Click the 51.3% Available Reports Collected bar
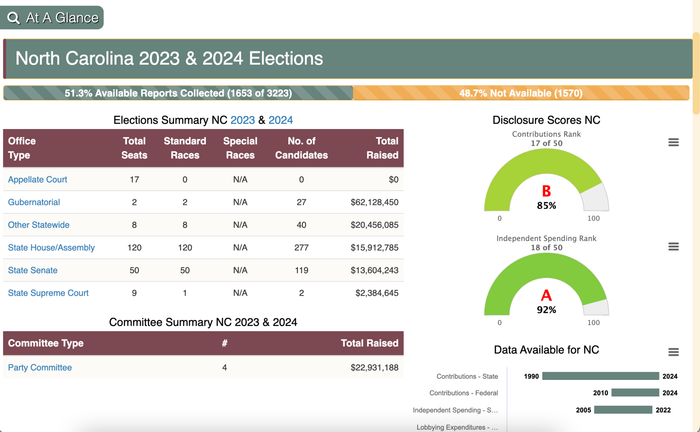Viewport: 700px width, 432px height. click(178, 93)
